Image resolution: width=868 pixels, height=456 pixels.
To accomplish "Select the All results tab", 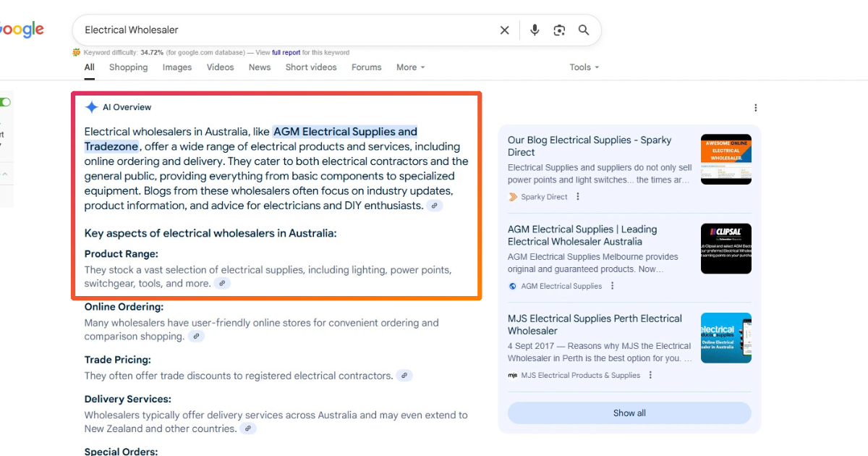I will pyautogui.click(x=89, y=67).
